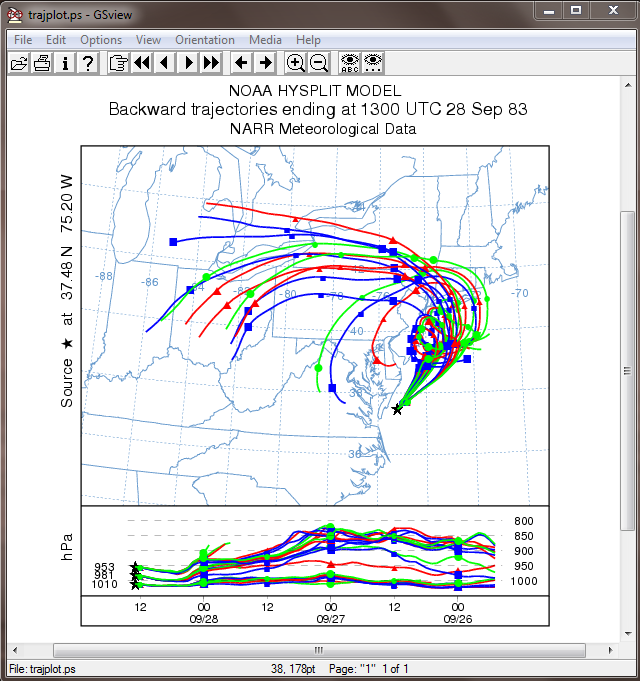The image size is (640, 681).
Task: Click the '800' hPa axis label
Action: (x=524, y=521)
